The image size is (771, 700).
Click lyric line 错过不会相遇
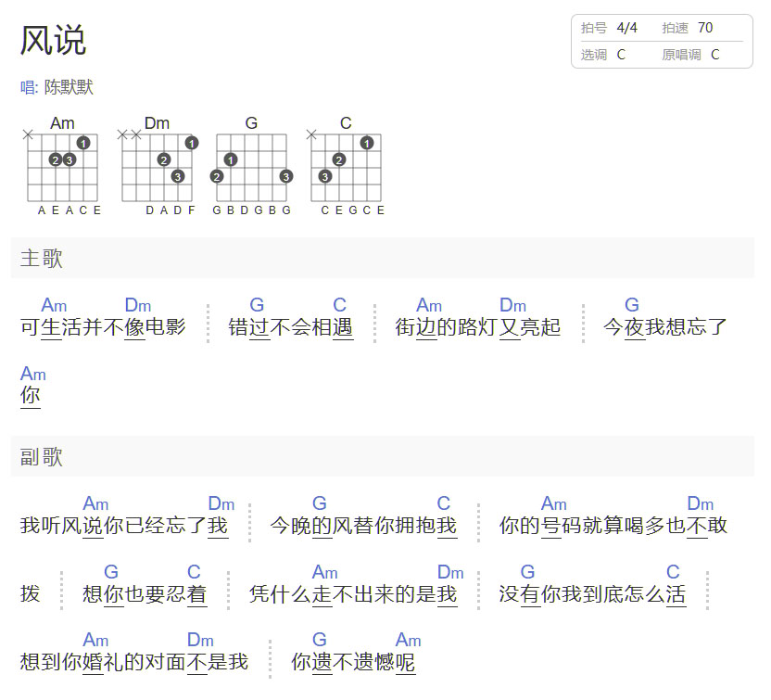click(291, 327)
